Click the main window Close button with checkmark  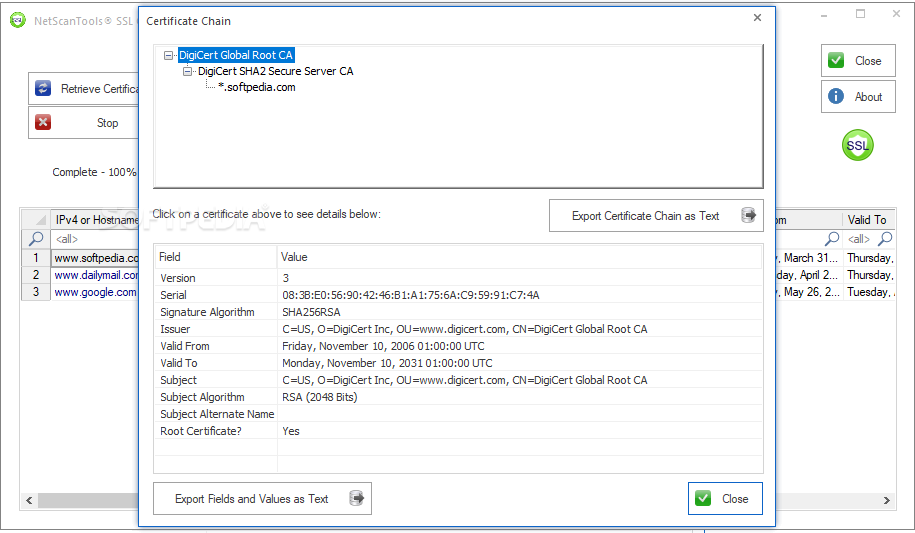pyautogui.click(x=858, y=61)
